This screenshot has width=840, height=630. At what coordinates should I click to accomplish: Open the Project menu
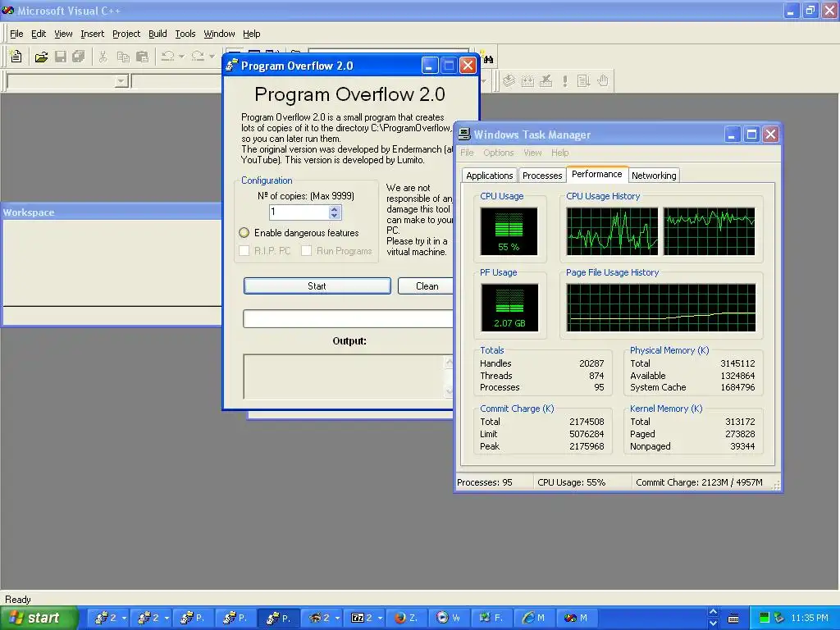[126, 34]
